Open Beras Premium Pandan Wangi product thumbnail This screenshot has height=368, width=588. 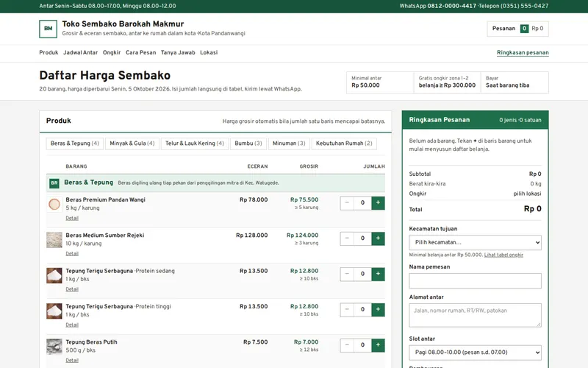[54, 205]
